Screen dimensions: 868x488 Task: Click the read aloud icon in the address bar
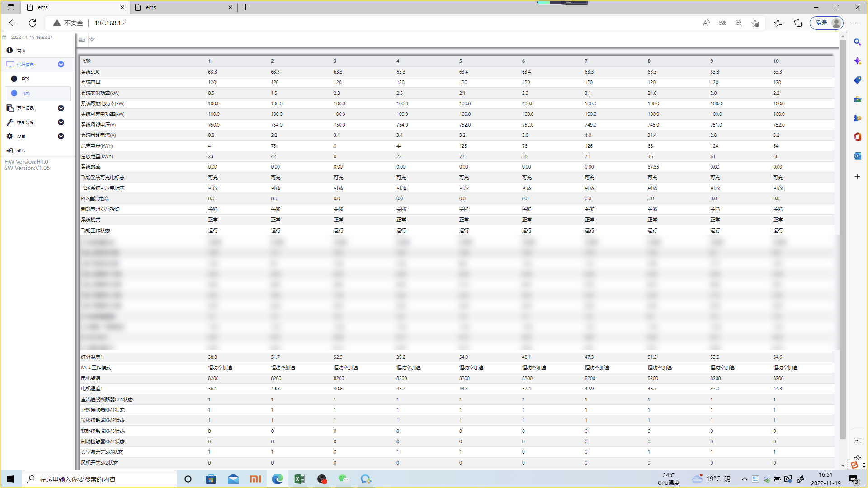tap(706, 23)
